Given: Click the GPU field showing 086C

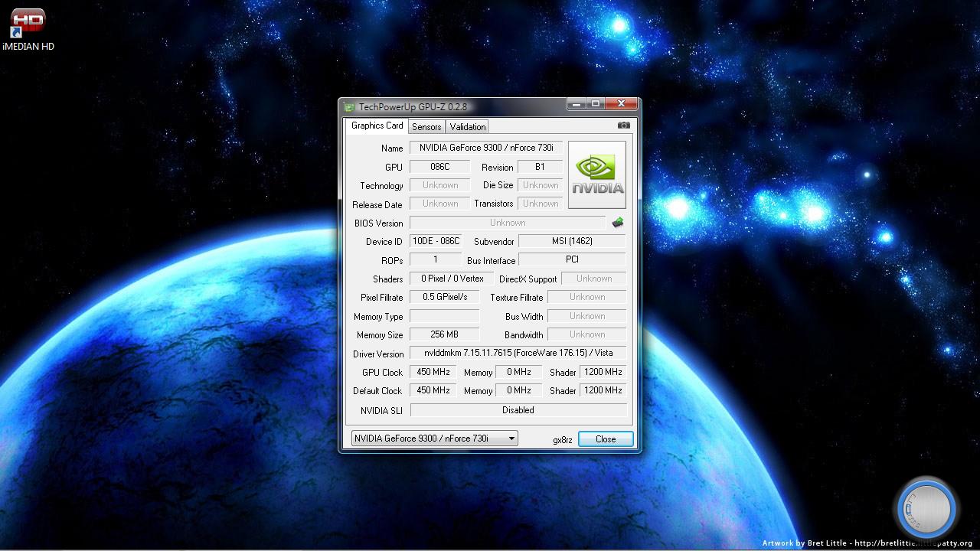Looking at the screenshot, I should coord(439,167).
